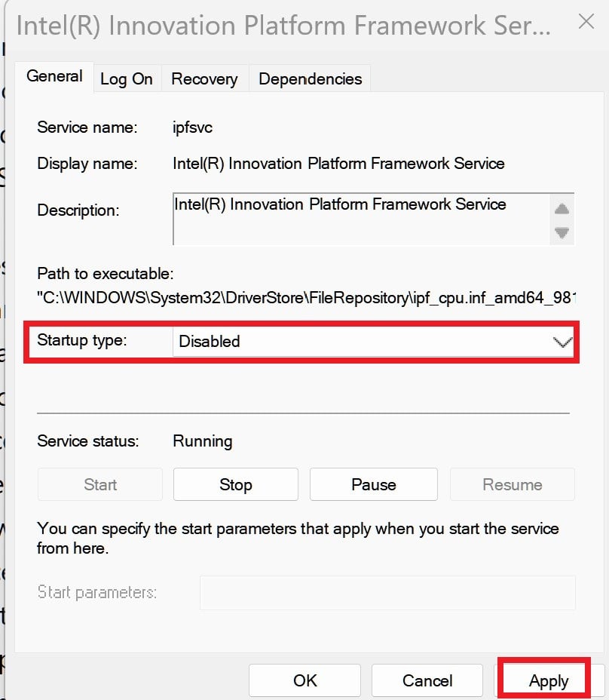Click the greyed-out Start button
This screenshot has width=609, height=700.
(x=100, y=485)
